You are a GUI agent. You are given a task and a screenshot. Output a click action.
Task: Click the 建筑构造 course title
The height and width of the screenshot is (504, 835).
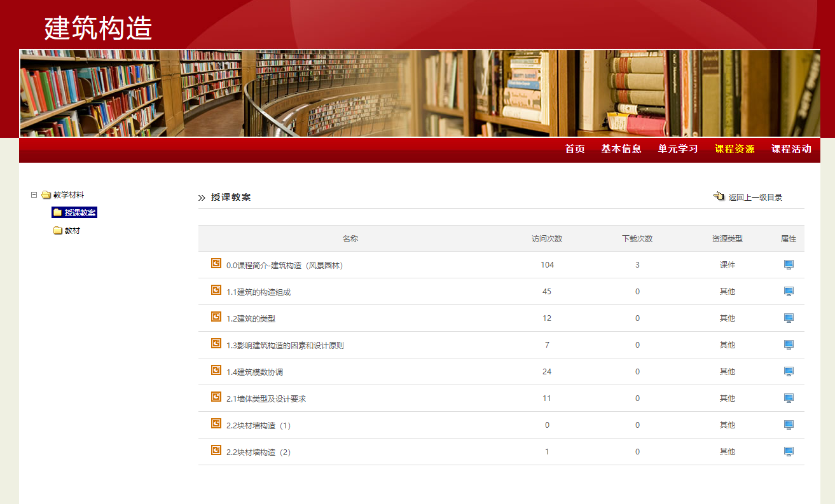[99, 28]
